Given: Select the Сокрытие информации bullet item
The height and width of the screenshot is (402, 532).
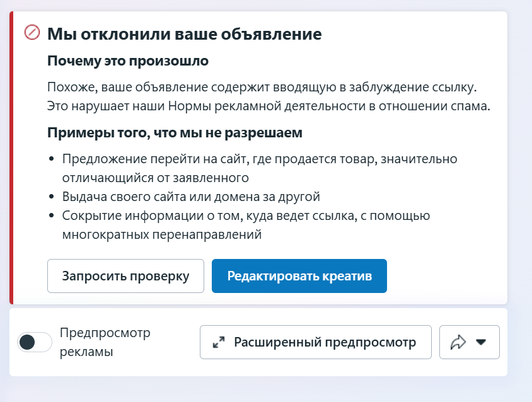Looking at the screenshot, I should [246, 225].
